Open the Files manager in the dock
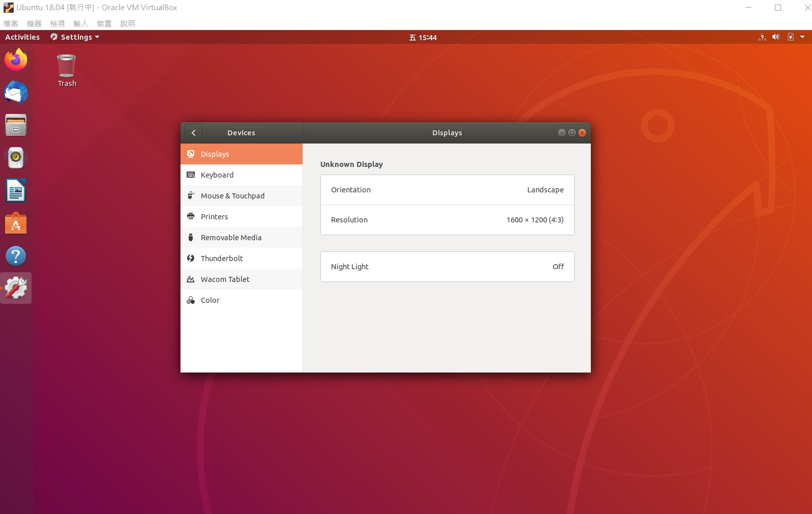Screen dimensions: 812x514 pyautogui.click(x=16, y=125)
